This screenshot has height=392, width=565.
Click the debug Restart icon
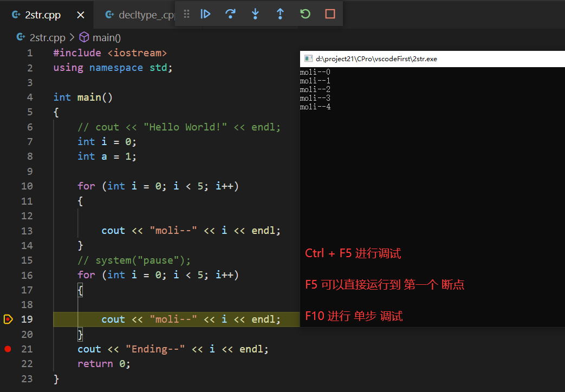305,14
